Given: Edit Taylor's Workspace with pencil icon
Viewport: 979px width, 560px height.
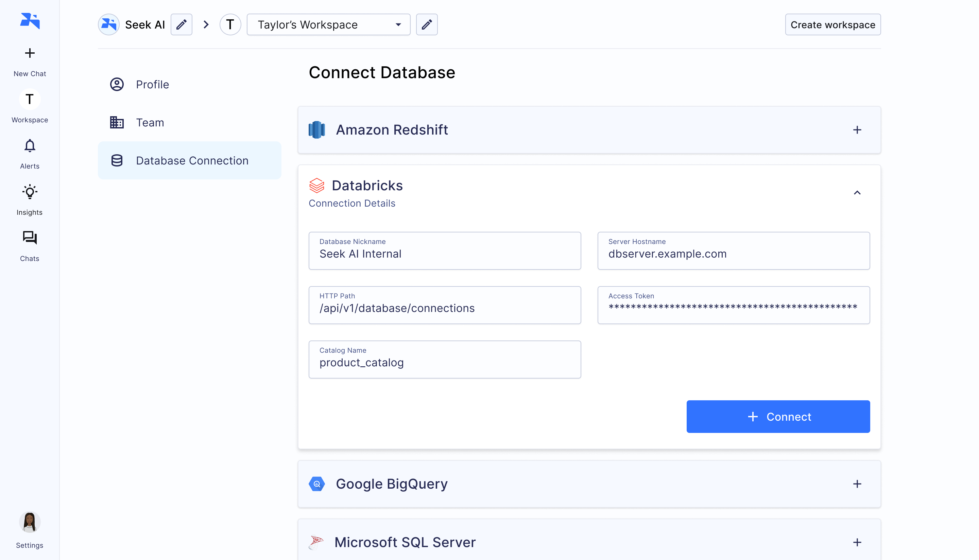Looking at the screenshot, I should coord(427,24).
